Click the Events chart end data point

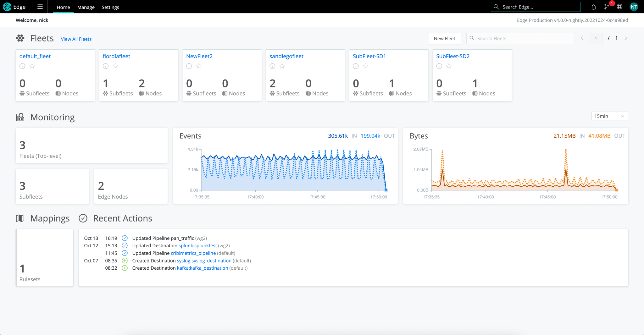386,190
